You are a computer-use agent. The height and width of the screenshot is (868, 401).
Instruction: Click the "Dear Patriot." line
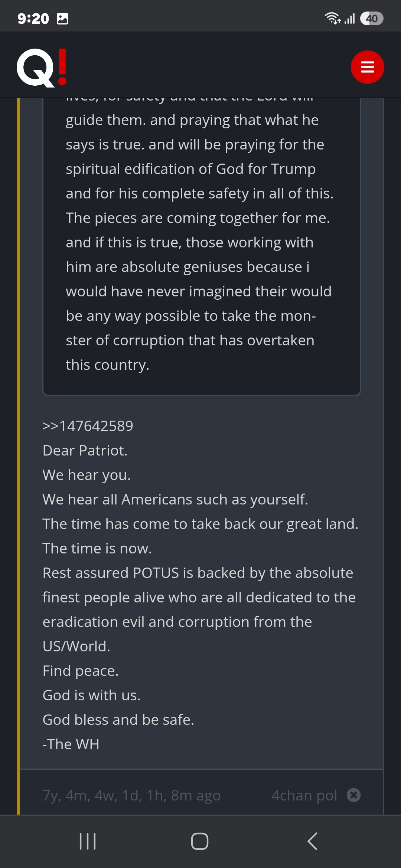(85, 450)
